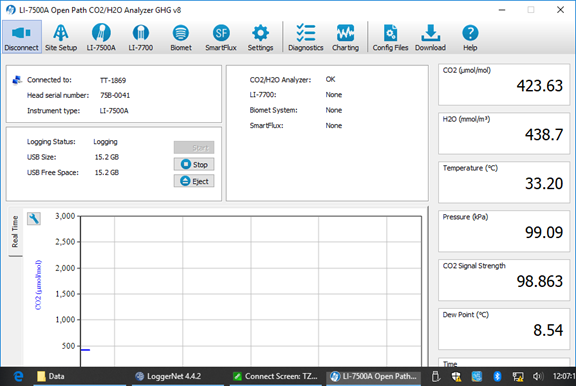Stop logging with the Stop button
Screen dimensions: 576x386
[194, 164]
